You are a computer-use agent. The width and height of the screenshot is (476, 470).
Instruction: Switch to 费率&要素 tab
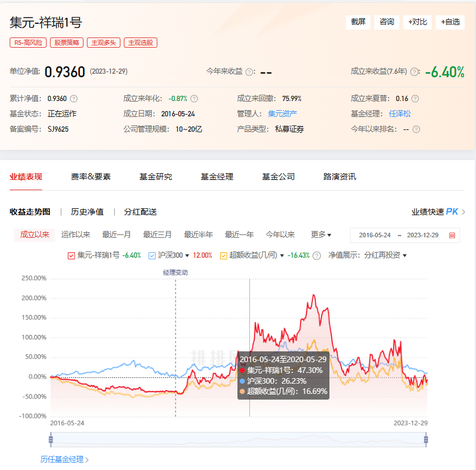[91, 177]
